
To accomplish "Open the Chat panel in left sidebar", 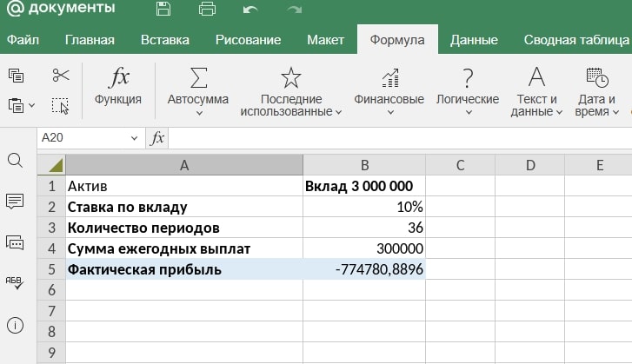I will (x=15, y=242).
